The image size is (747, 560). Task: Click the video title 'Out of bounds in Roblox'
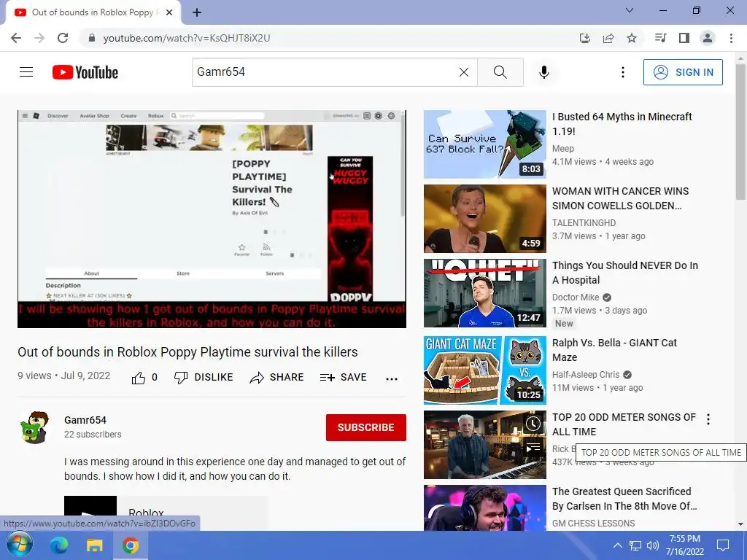187,352
